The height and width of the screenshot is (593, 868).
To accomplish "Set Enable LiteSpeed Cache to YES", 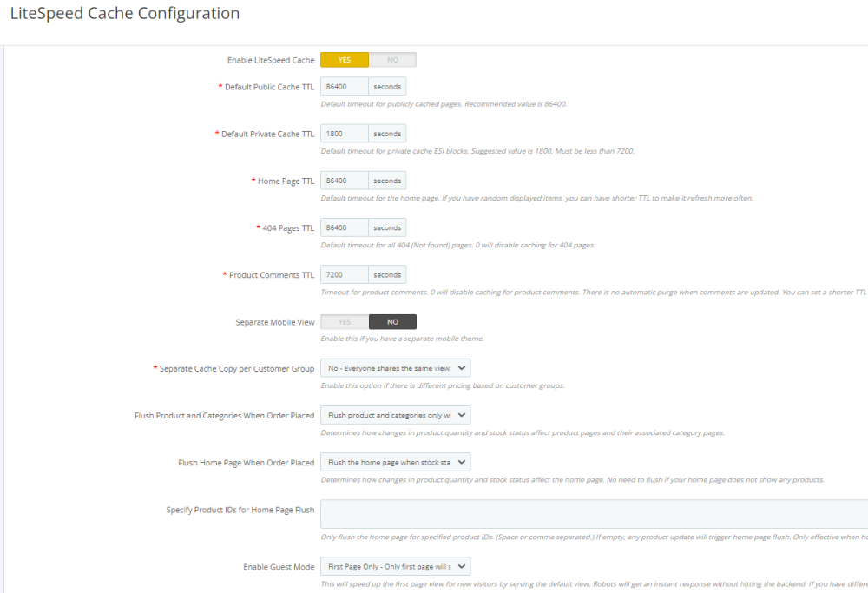I will (345, 60).
